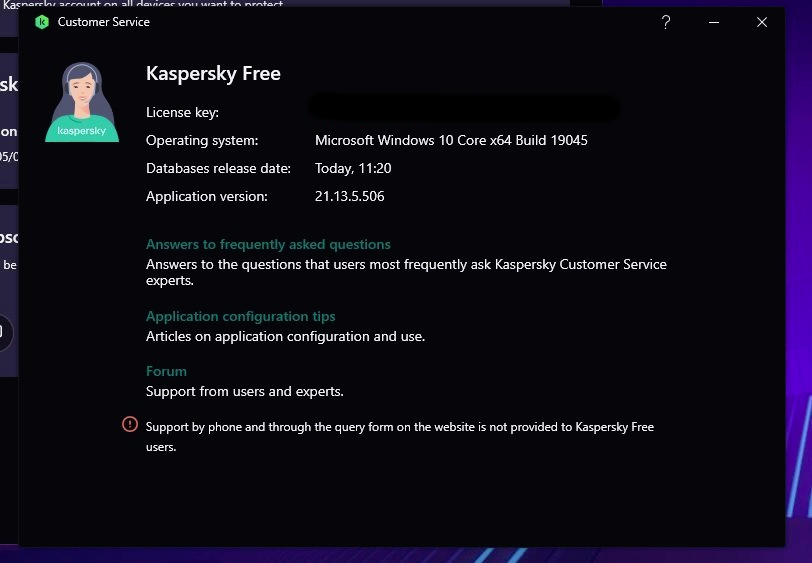
Task: Click 'Articles on application configuration and use' text
Action: [285, 336]
